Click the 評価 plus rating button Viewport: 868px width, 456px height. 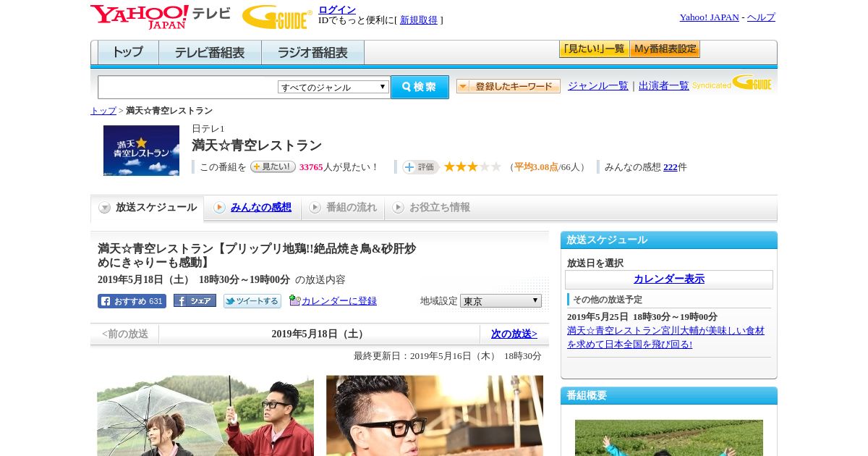pyautogui.click(x=420, y=167)
